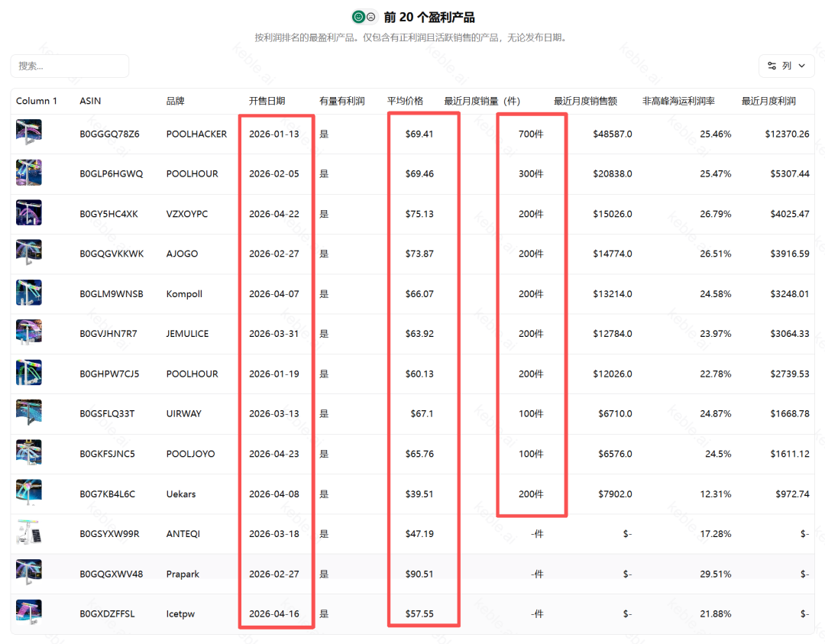825x644 pixels.
Task: Open product thumbnail for B0GQGVKKWK
Action: (x=29, y=253)
